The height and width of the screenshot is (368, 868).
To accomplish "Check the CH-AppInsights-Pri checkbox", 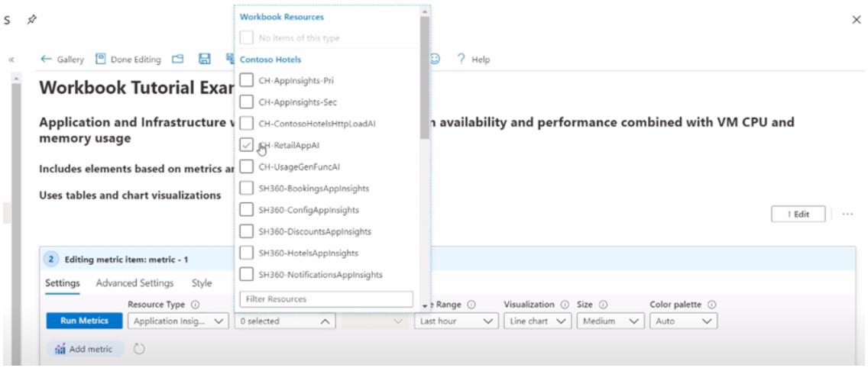I will (x=247, y=80).
